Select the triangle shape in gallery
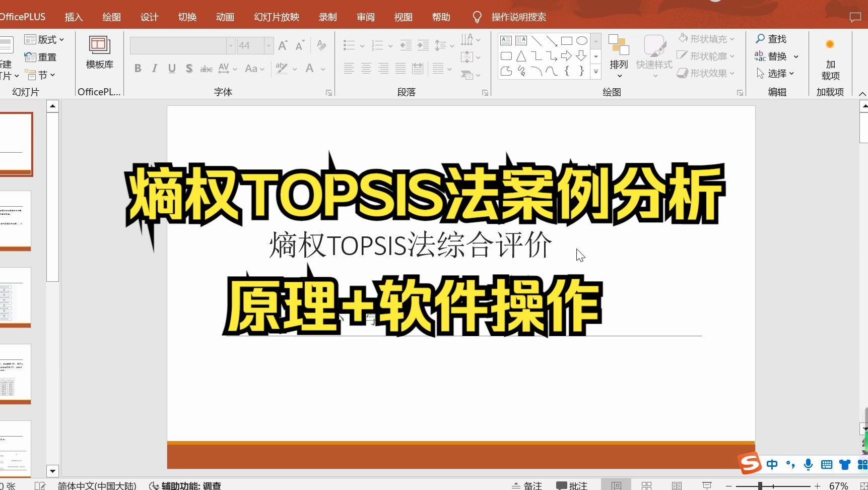The width and height of the screenshot is (868, 490). pos(521,56)
